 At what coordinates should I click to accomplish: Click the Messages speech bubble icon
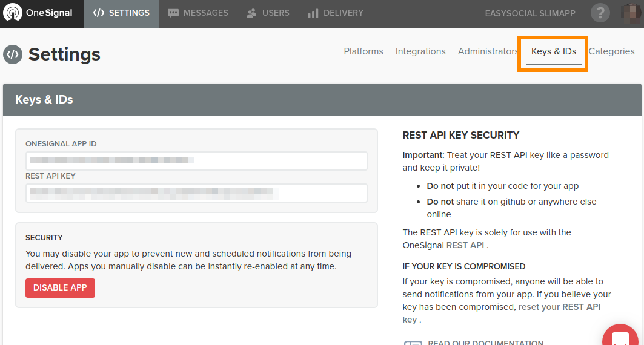click(x=173, y=13)
